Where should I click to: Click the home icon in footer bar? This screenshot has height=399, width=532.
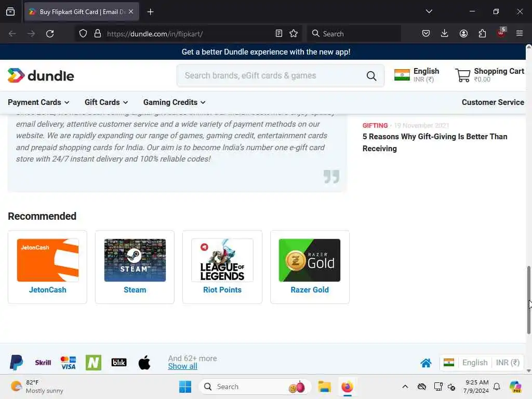426,363
